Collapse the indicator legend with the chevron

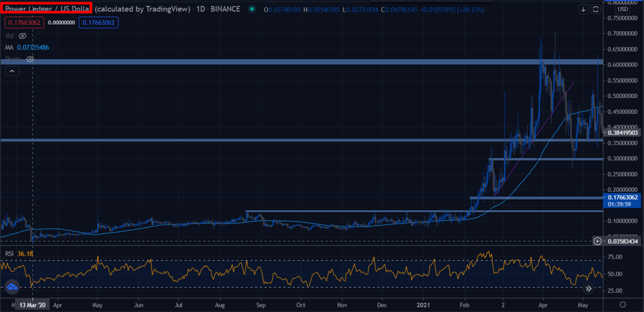point(12,71)
